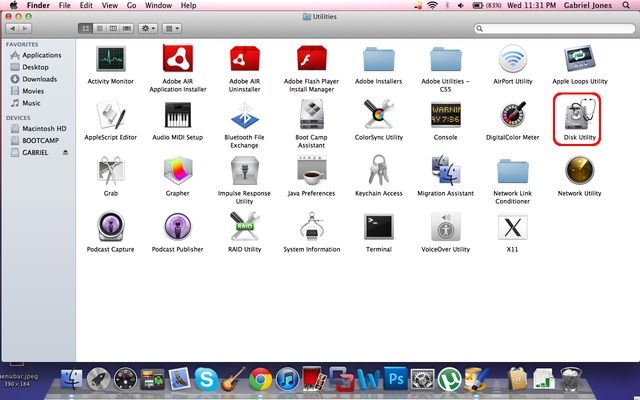Open Trash in the Dock
Screen dimensions: 640x400
point(571,379)
